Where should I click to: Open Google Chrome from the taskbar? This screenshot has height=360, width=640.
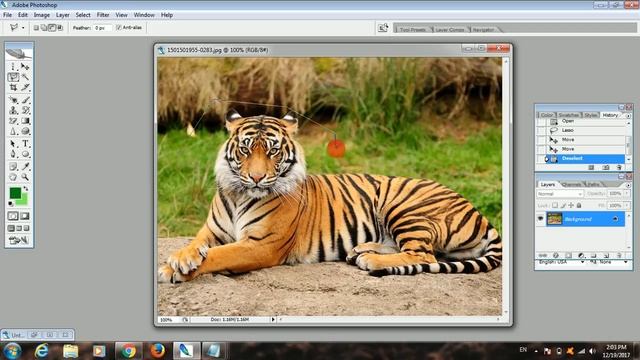click(129, 351)
